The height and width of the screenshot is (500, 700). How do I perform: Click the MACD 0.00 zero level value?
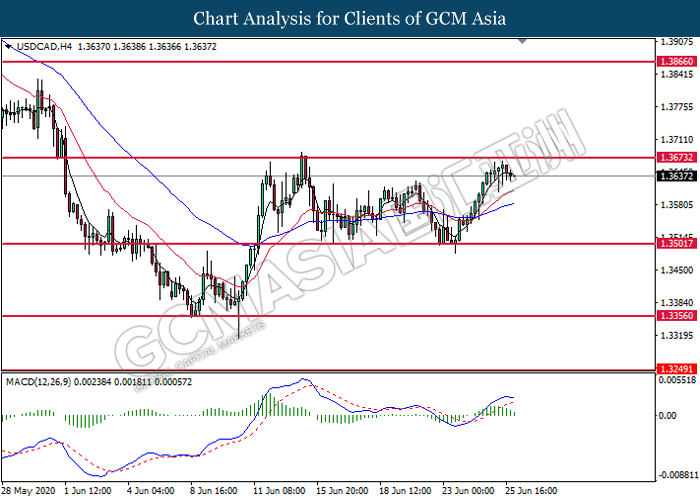tap(667, 416)
